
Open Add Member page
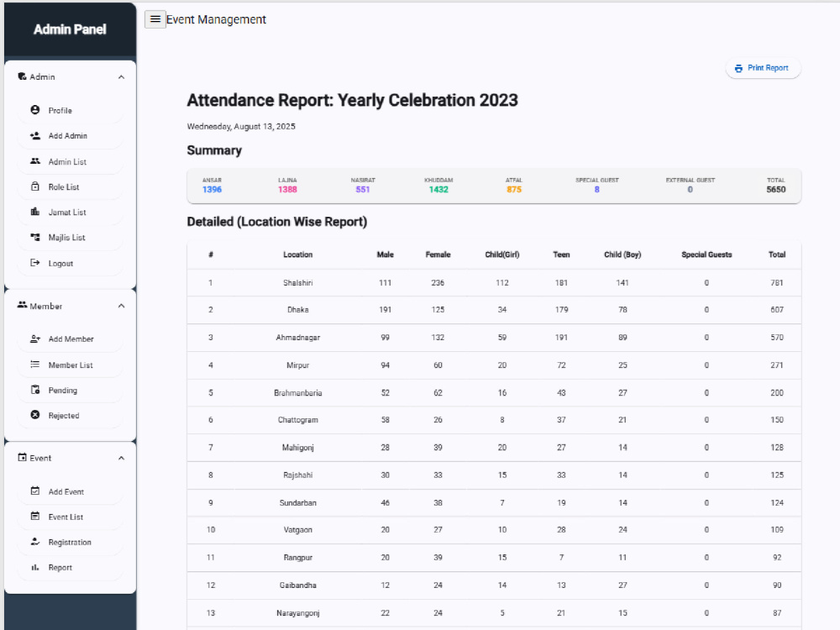(71, 339)
